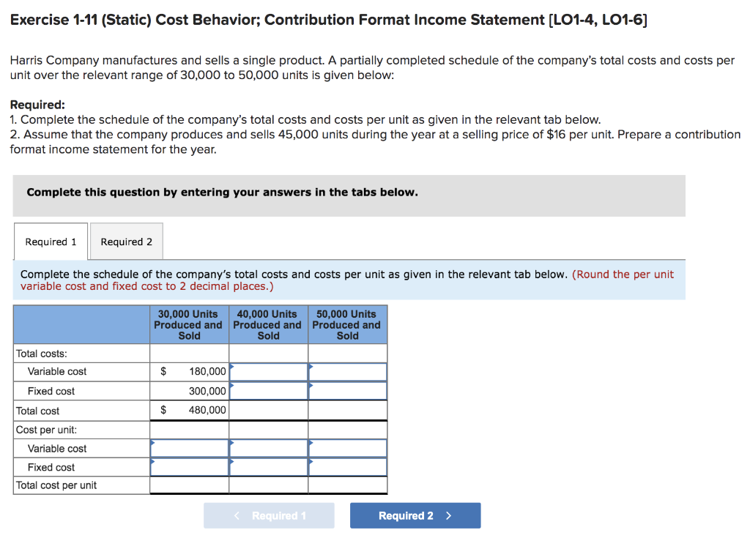The height and width of the screenshot is (560, 750).
Task: Select the Required 1 tab
Action: click(x=50, y=241)
